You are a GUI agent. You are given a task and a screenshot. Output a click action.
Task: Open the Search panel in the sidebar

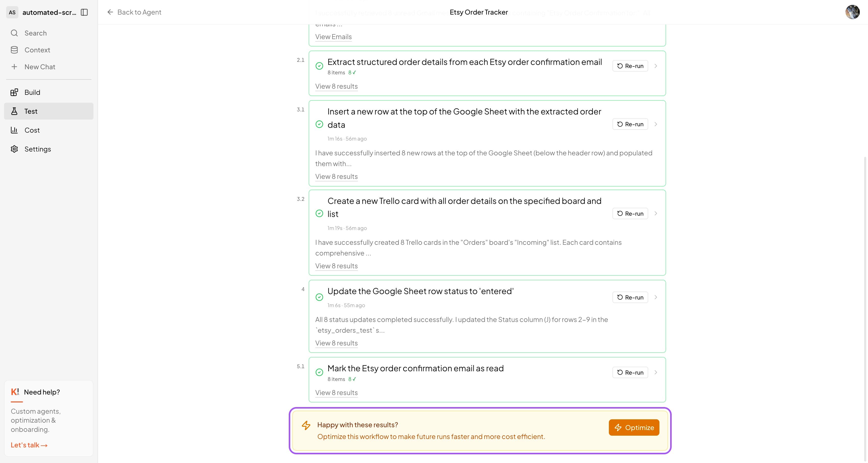click(15, 33)
